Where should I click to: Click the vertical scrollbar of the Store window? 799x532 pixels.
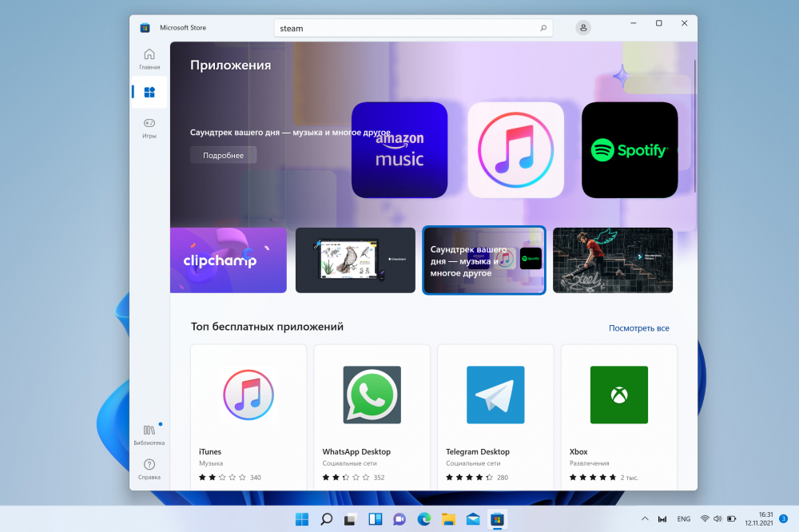point(694,126)
